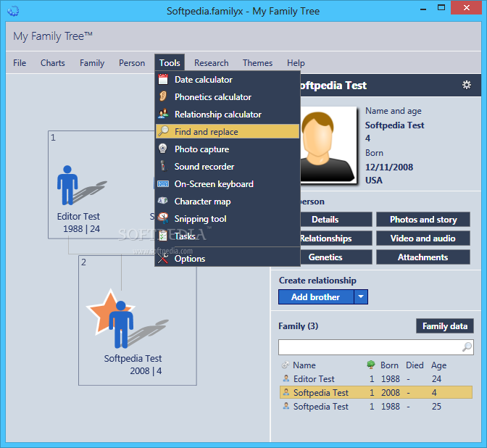
Task: Click birth date 12/11/2008 text
Action: (389, 167)
